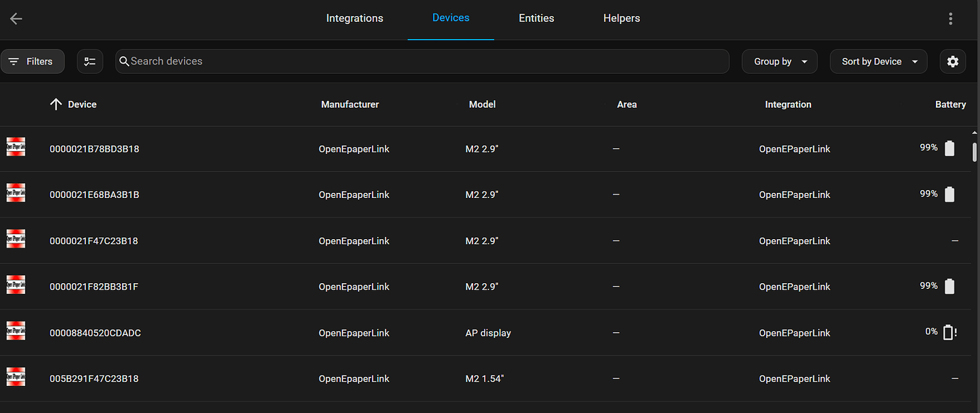980x413 pixels.
Task: Open the three-dot overflow menu
Action: coord(950,18)
